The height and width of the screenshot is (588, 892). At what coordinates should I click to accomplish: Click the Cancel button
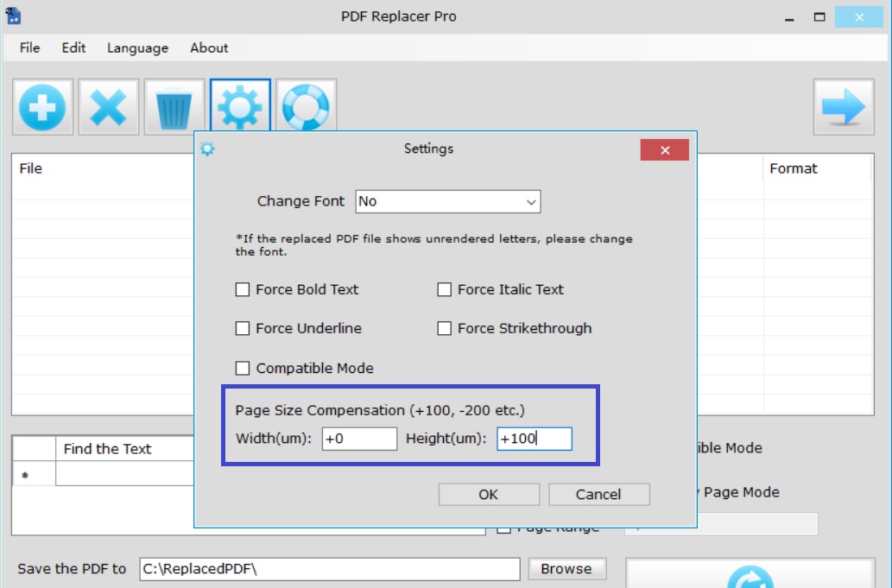click(598, 495)
